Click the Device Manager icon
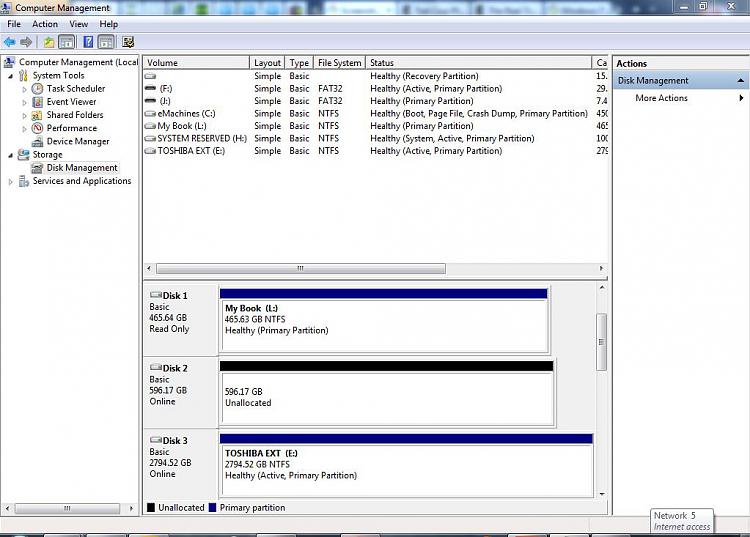The height and width of the screenshot is (537, 750). pyautogui.click(x=37, y=142)
